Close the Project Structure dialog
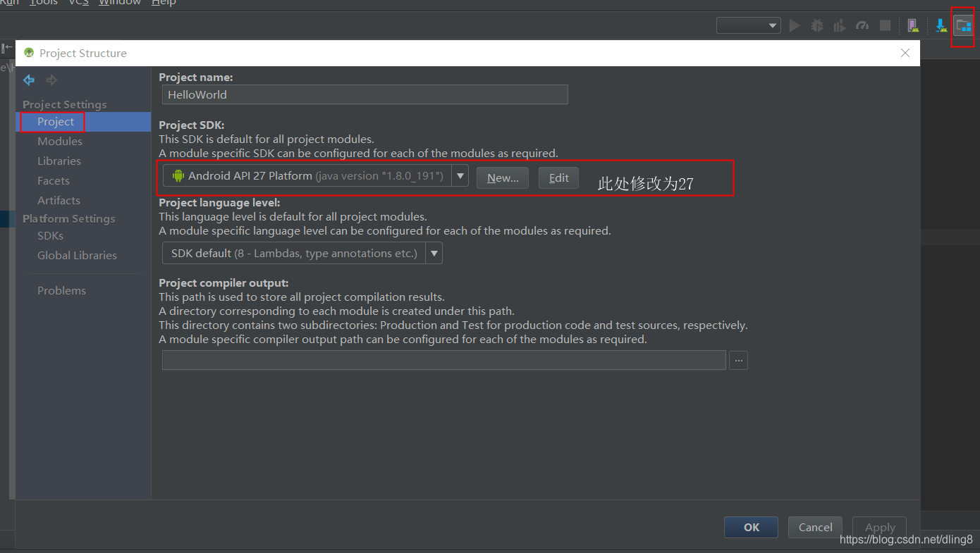 [x=905, y=53]
